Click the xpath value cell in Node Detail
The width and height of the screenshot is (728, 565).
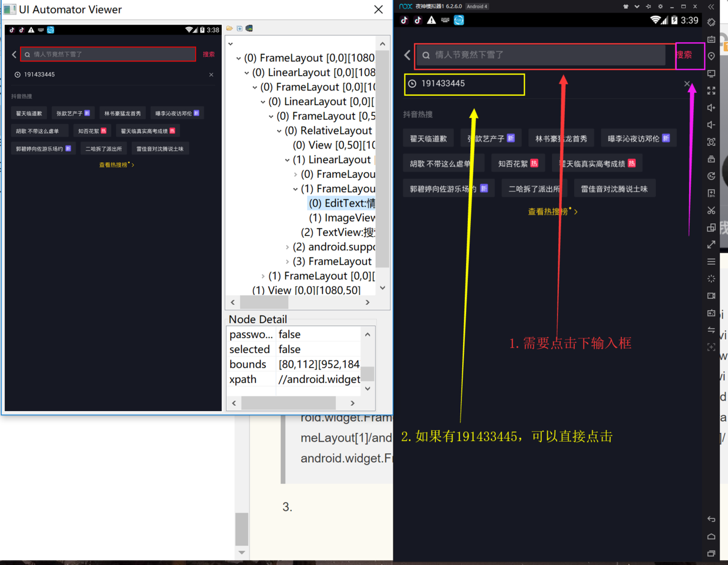[319, 379]
